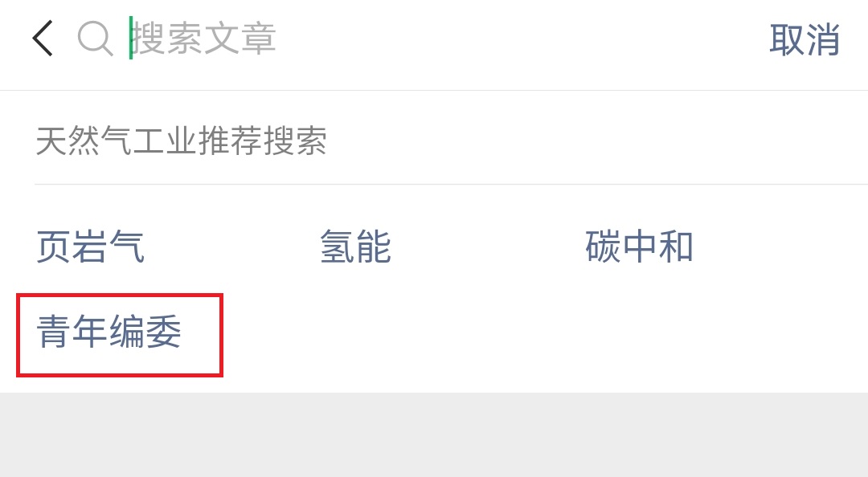
Task: Go back using the left chevron
Action: click(43, 39)
